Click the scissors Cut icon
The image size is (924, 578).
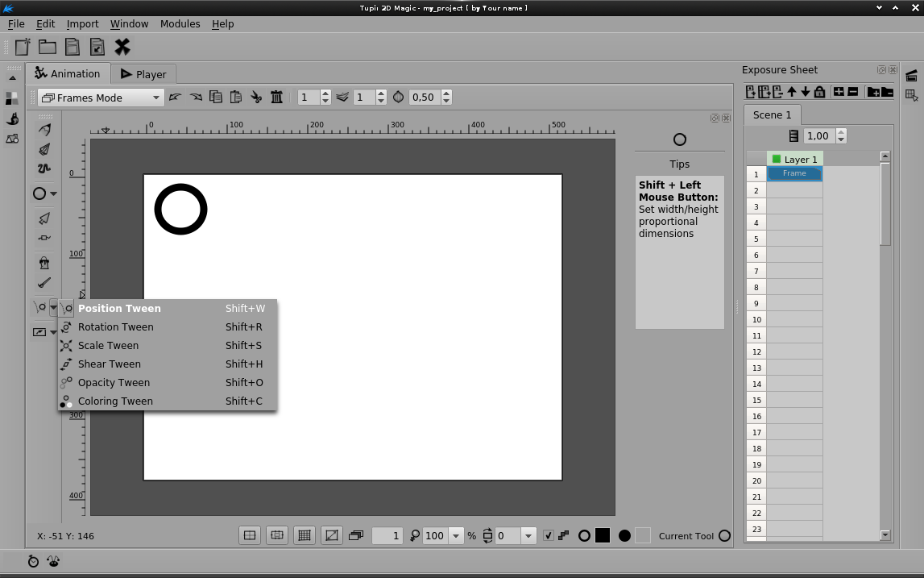coord(256,98)
